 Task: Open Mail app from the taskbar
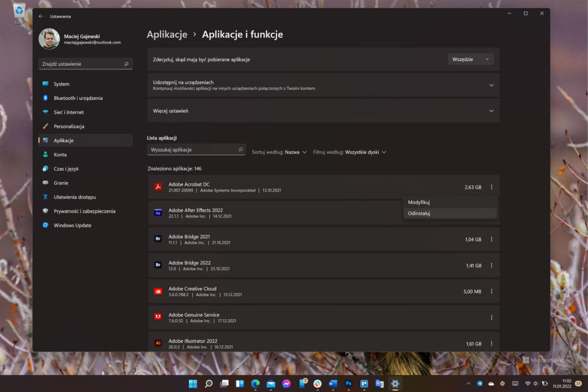[x=270, y=384]
